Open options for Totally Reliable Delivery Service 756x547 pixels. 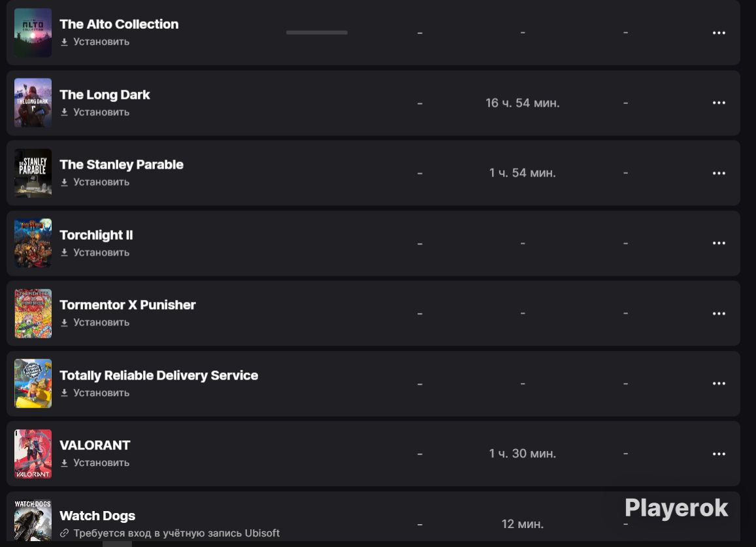click(719, 384)
